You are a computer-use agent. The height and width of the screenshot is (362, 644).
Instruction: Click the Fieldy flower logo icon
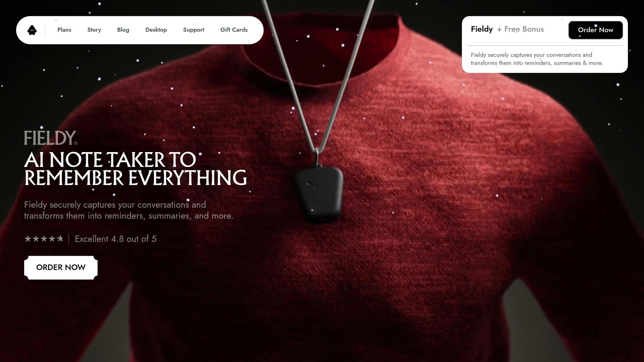tap(32, 30)
